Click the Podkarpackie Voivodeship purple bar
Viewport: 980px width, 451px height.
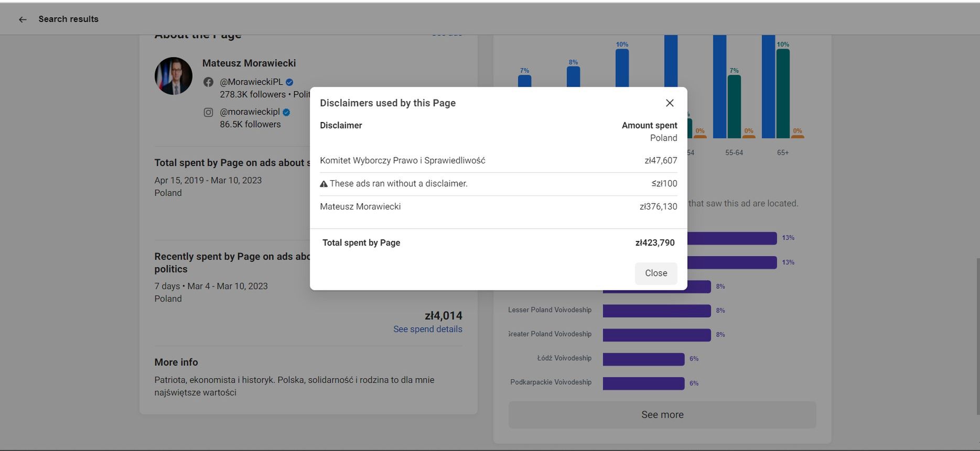(x=643, y=383)
